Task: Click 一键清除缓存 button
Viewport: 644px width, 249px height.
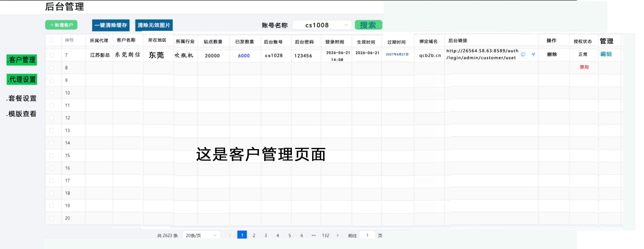Action: pyautogui.click(x=111, y=25)
